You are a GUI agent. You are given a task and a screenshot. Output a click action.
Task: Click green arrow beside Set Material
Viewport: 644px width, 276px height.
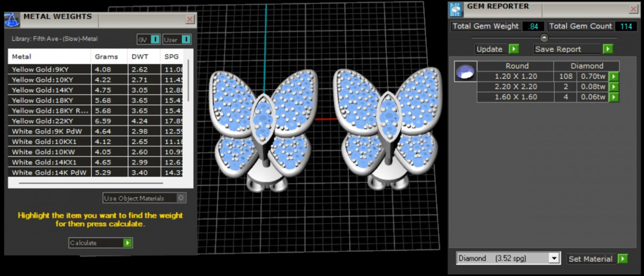coord(623,259)
